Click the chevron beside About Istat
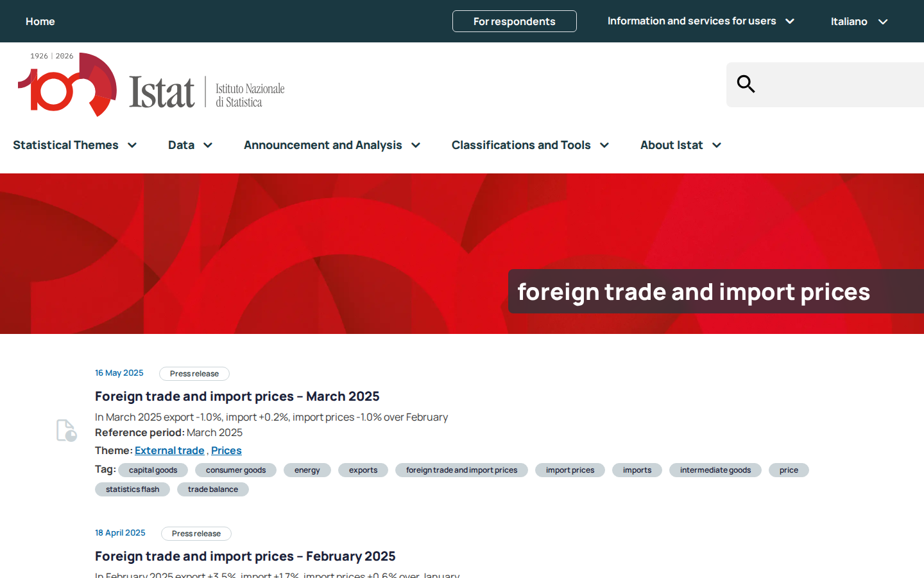Viewport: 924px width, 578px height. [x=717, y=145]
